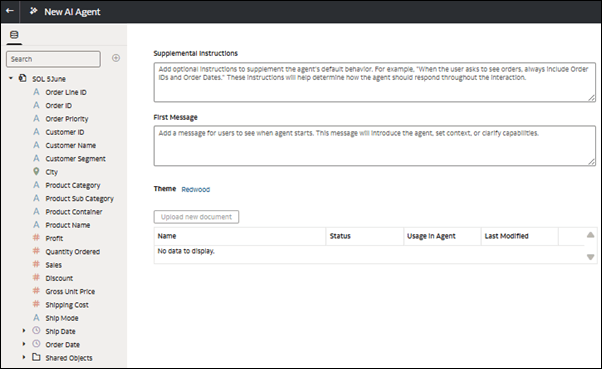Viewport: 602px width, 369px height.
Task: Click measure hash icon beside Shipping Cost
Action: click(36, 304)
